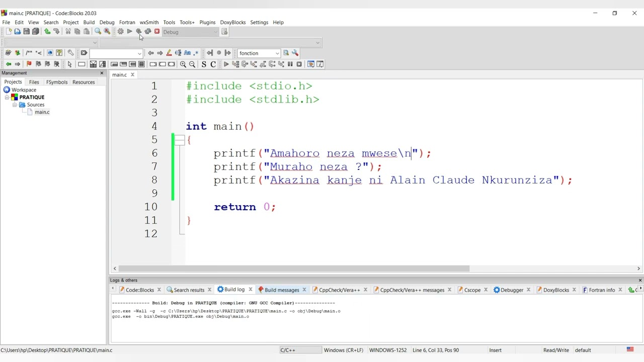The image size is (644, 362).
Task: Open the Debug menu
Action: coord(107,22)
